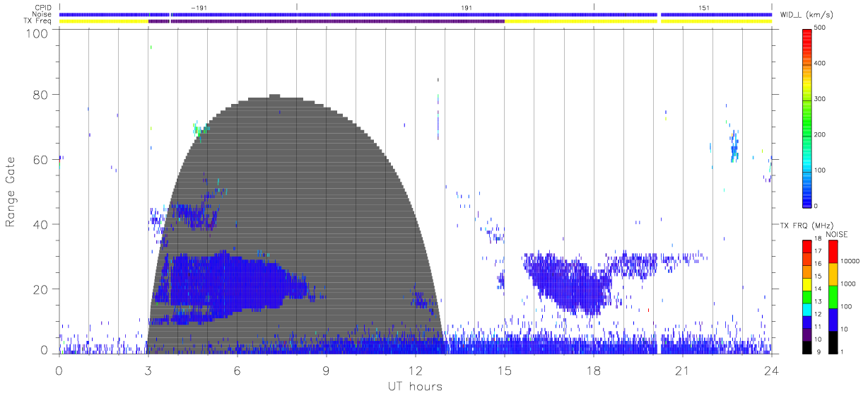Click the 3 tick on UT hours axis
The height and width of the screenshot is (401, 868).
148,370
